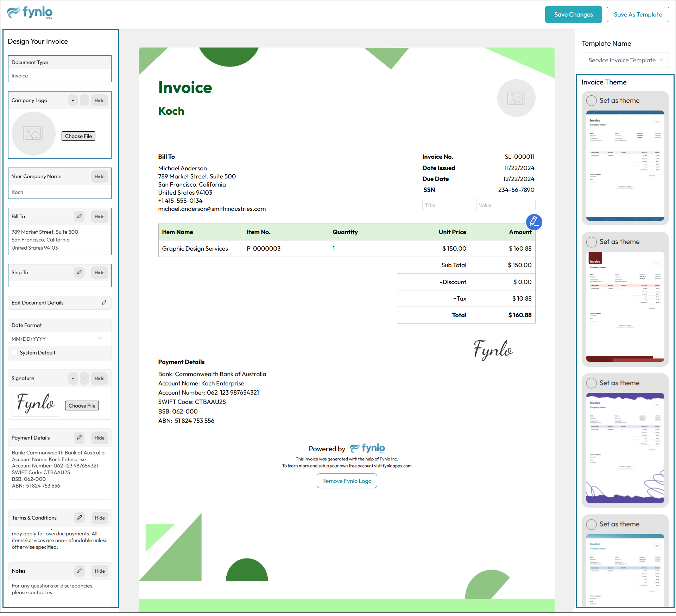This screenshot has width=676, height=616.
Task: Select the maroon theme radio button
Action: click(592, 242)
